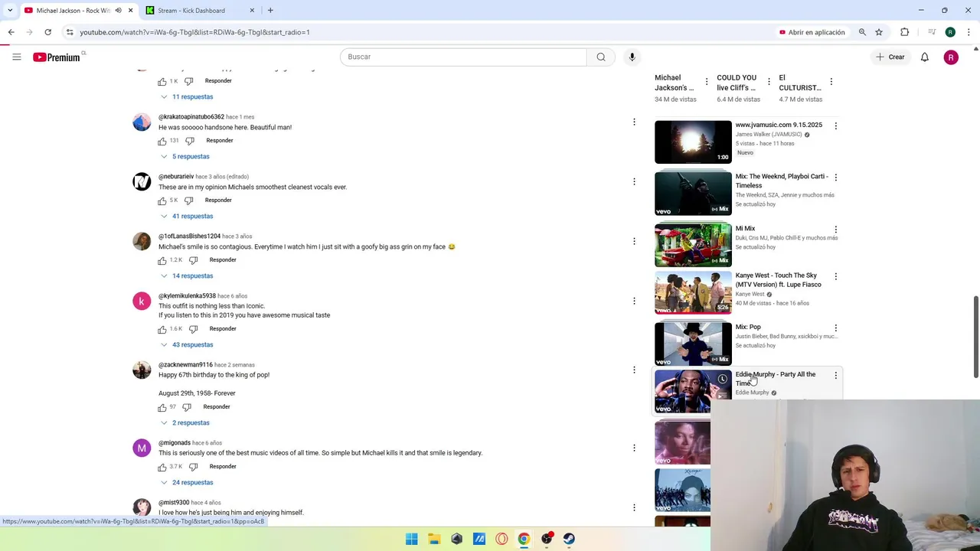Click the page vertical scrollbar thumb

[975, 337]
